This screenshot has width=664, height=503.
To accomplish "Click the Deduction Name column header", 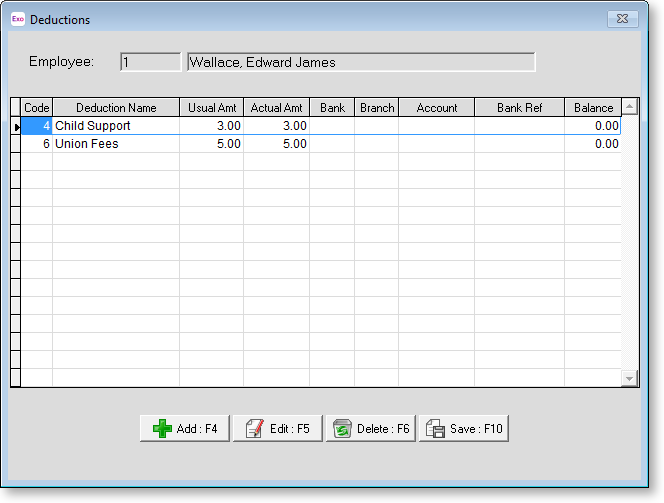I will pyautogui.click(x=116, y=108).
